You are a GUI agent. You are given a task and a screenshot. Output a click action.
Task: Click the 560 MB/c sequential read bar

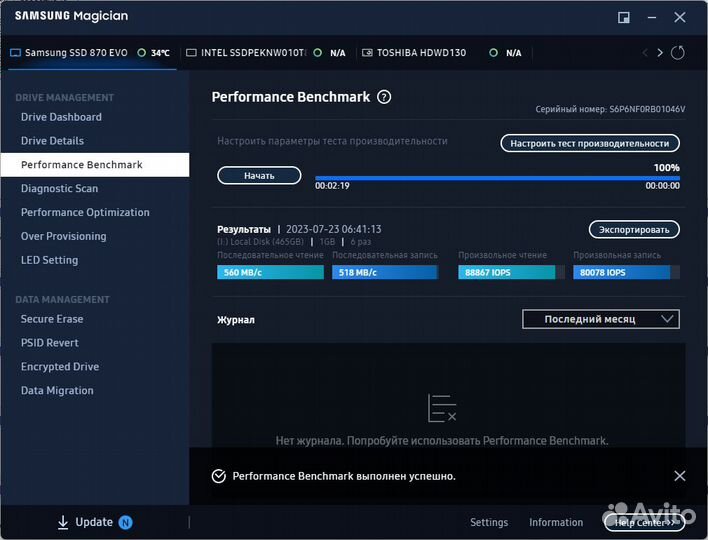(270, 272)
